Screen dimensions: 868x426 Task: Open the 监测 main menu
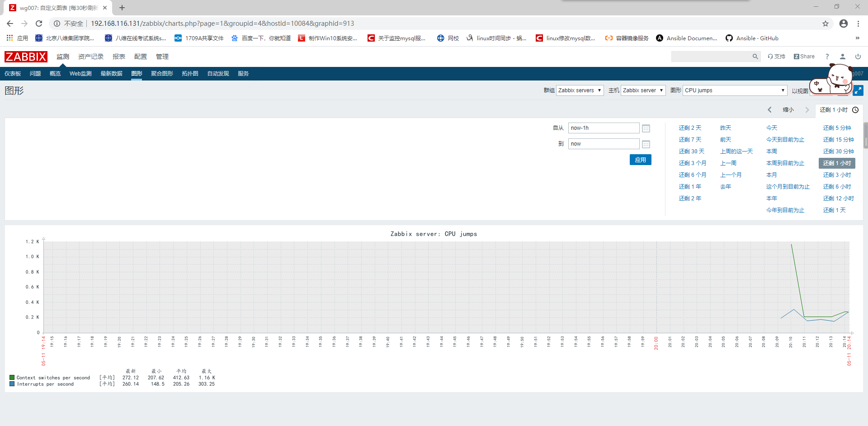63,57
